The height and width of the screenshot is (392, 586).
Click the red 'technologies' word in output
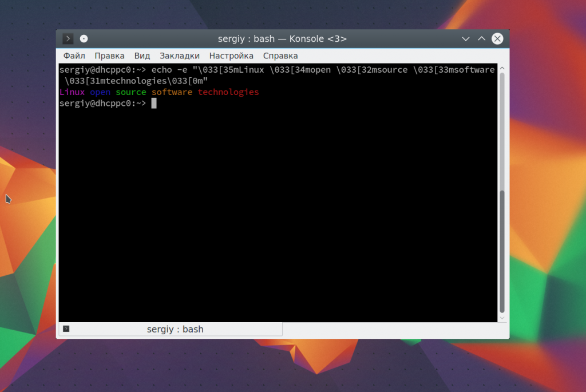228,92
